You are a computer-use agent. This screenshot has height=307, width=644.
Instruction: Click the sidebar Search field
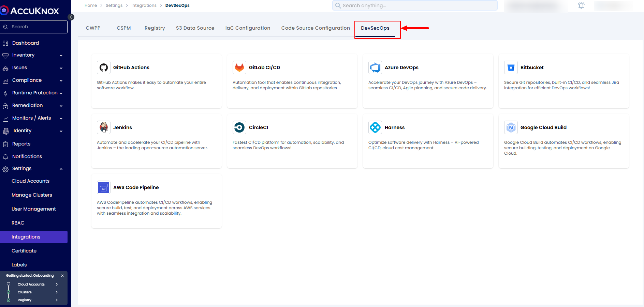coord(34,27)
